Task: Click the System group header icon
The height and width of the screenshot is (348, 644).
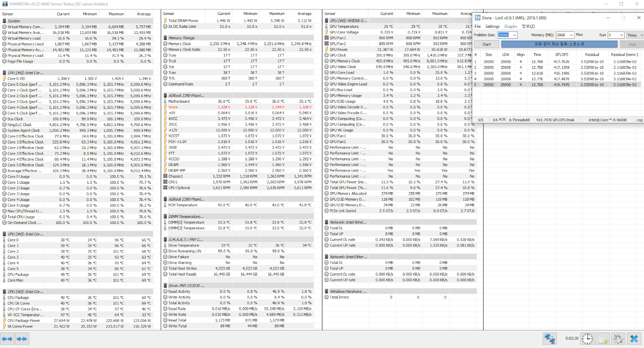Action: coord(4,21)
